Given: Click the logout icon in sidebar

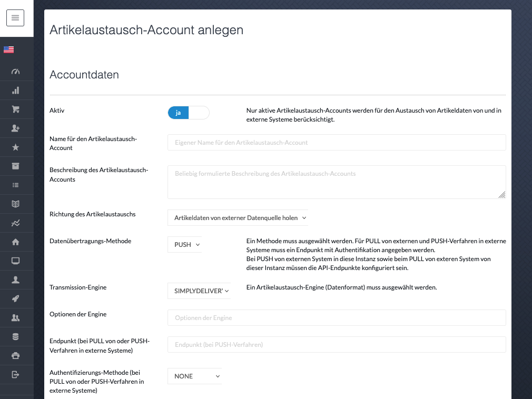Looking at the screenshot, I should pyautogui.click(x=16, y=375).
